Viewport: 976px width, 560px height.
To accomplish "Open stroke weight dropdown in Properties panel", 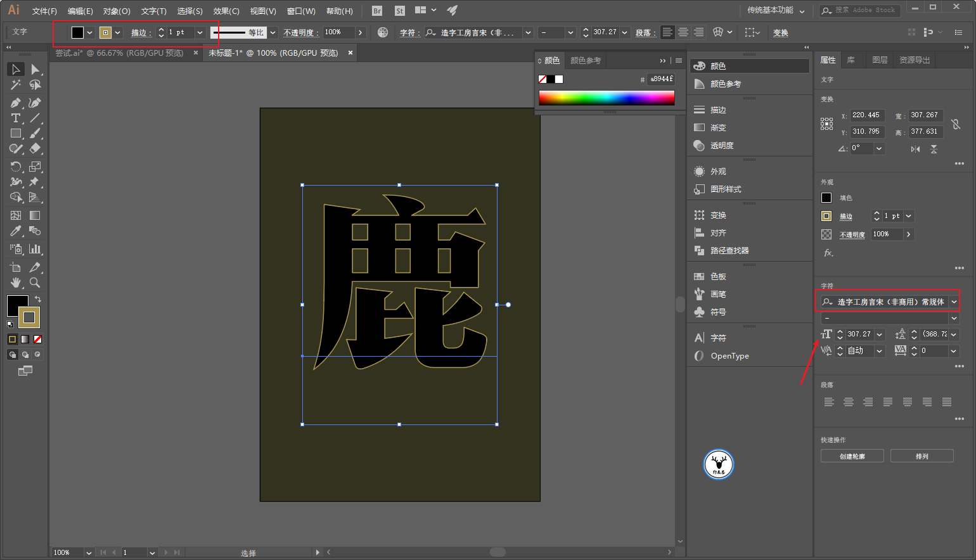I will (909, 216).
